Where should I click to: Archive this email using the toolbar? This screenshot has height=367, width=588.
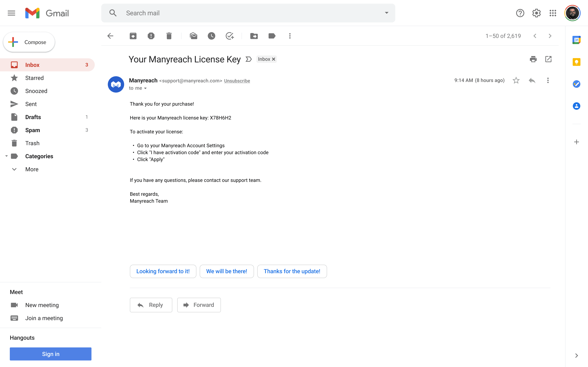click(133, 36)
